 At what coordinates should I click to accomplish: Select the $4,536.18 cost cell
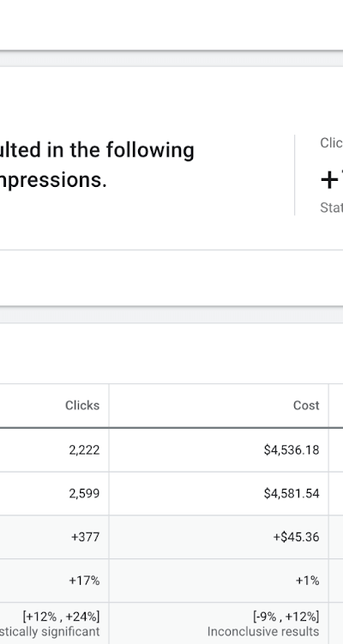coord(292,450)
